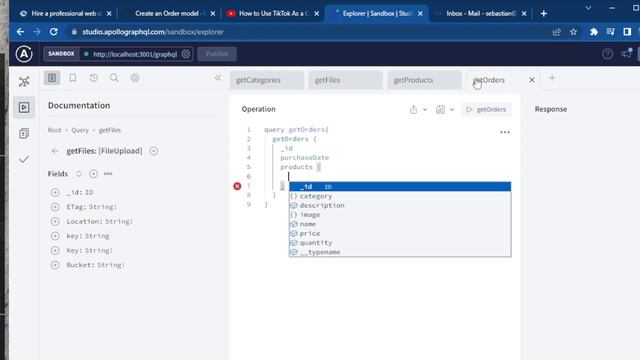
Task: Add the ETag: String! field
Action: coord(55,207)
